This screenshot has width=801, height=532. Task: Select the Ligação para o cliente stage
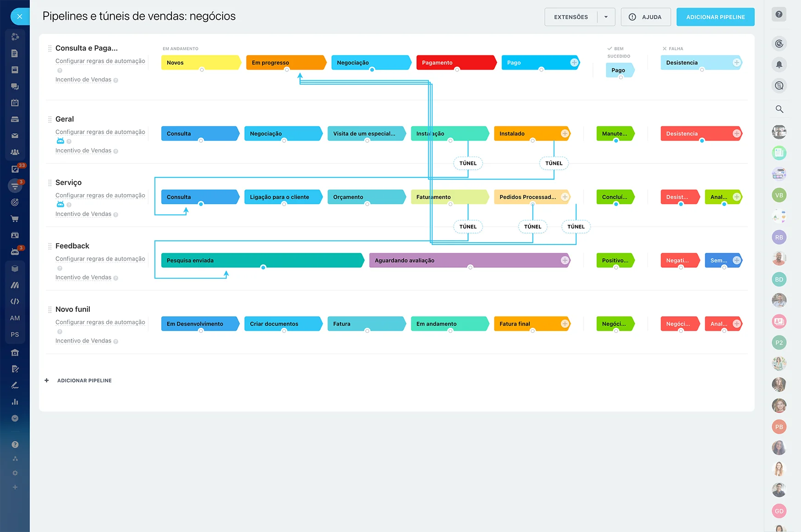284,197
